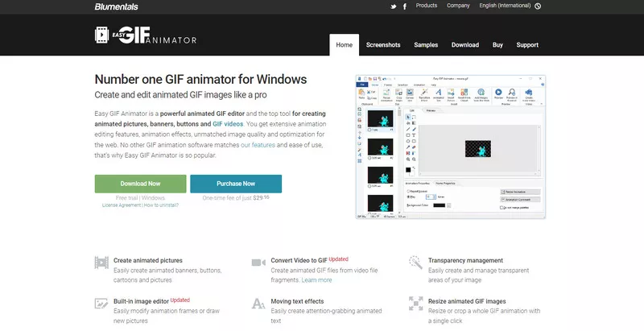Expand the Company menu

pyautogui.click(x=459, y=6)
